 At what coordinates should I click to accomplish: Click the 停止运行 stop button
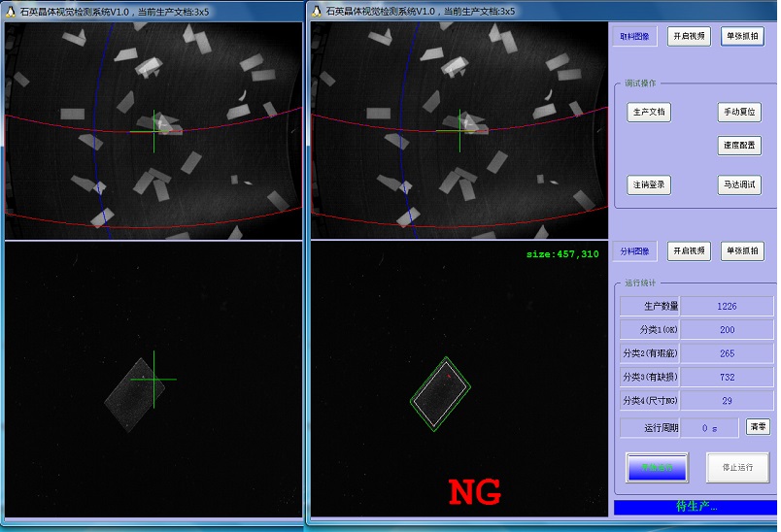pyautogui.click(x=737, y=467)
